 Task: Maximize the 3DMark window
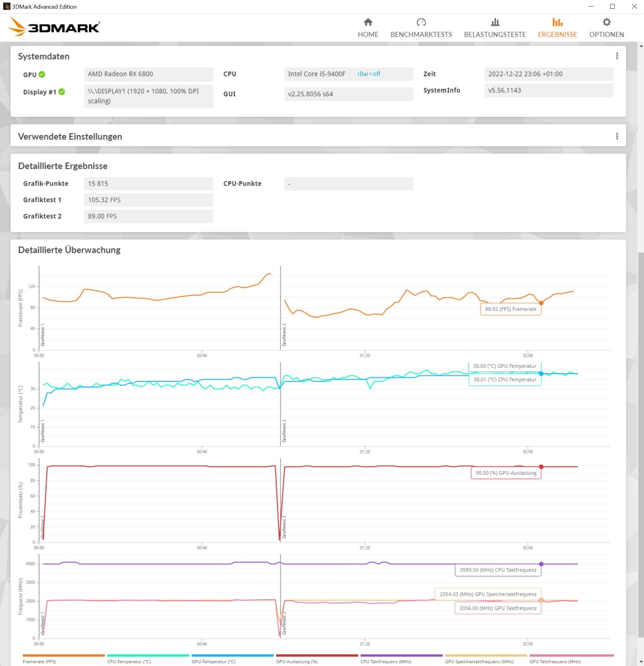pos(612,7)
